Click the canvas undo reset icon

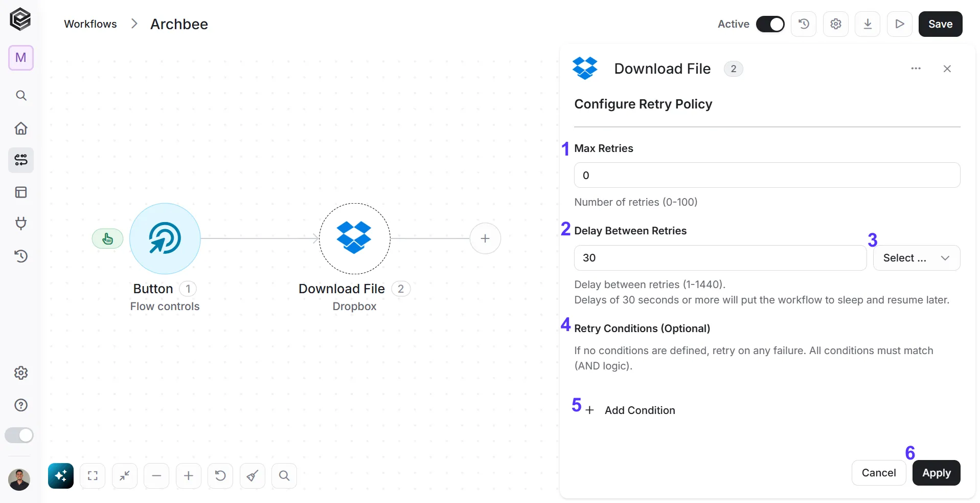point(220,476)
